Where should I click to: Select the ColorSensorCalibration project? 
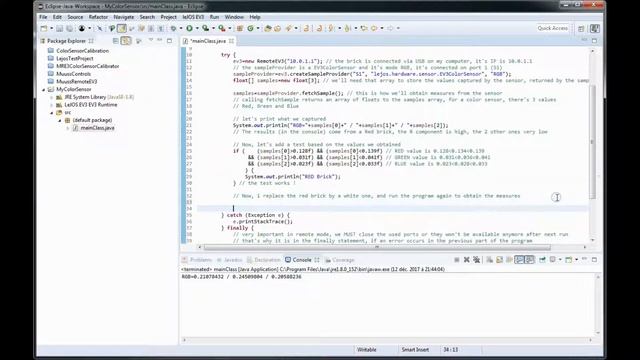pyautogui.click(x=82, y=51)
